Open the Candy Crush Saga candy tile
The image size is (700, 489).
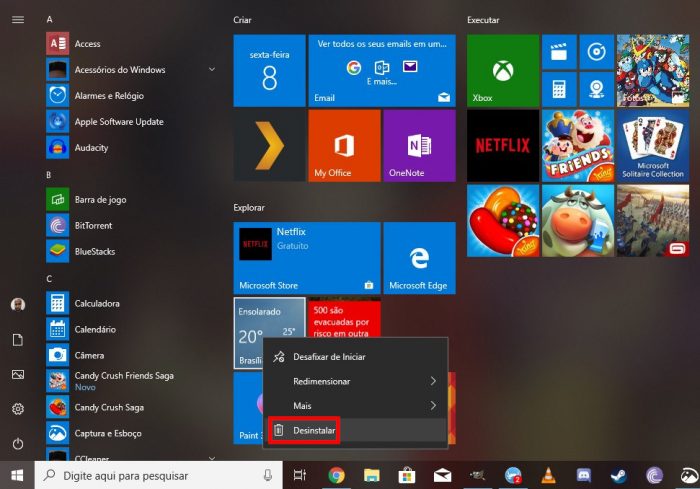(x=503, y=221)
